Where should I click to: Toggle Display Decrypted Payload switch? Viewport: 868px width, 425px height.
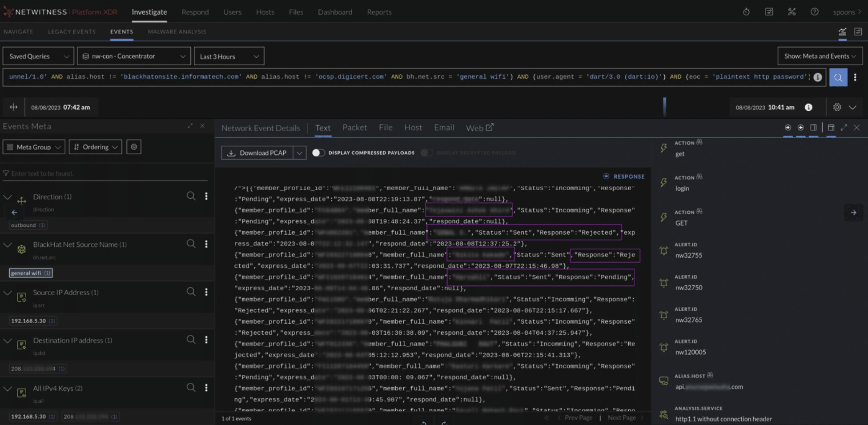tap(426, 152)
